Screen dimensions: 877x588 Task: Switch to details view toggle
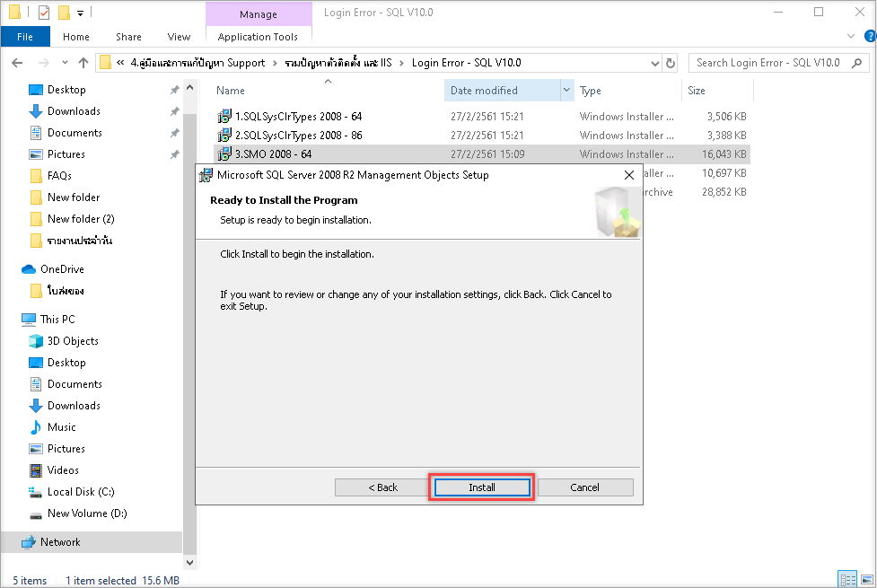[846, 579]
